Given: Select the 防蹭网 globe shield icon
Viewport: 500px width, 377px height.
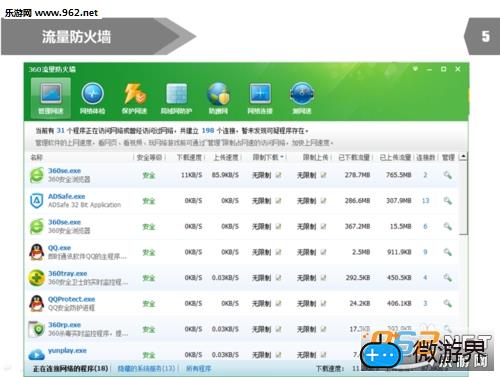Looking at the screenshot, I should (218, 98).
